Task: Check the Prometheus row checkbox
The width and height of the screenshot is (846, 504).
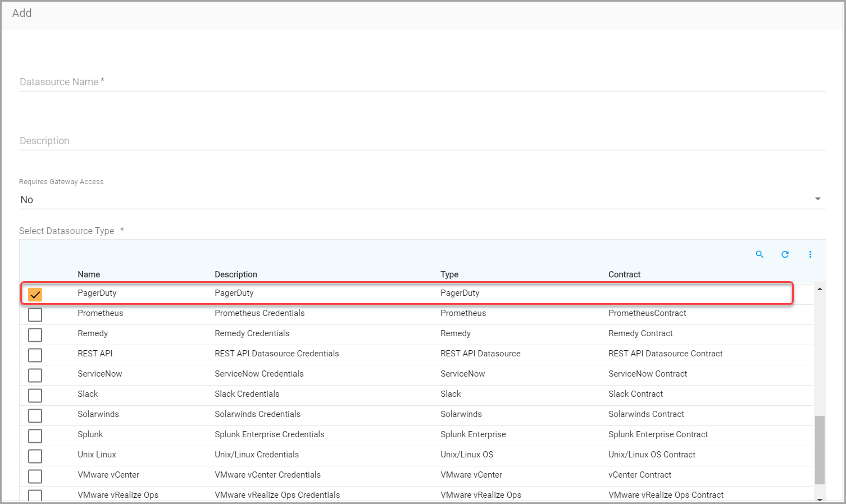Action: 35,314
